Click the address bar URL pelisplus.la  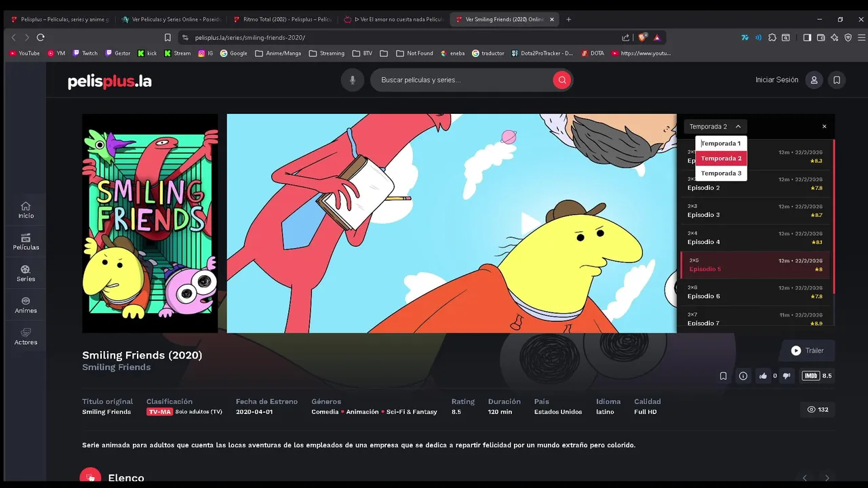[250, 37]
